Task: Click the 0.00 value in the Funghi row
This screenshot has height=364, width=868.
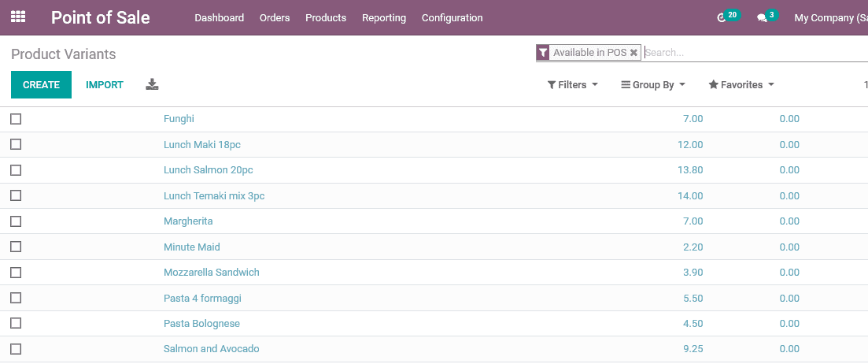Action: pyautogui.click(x=789, y=118)
